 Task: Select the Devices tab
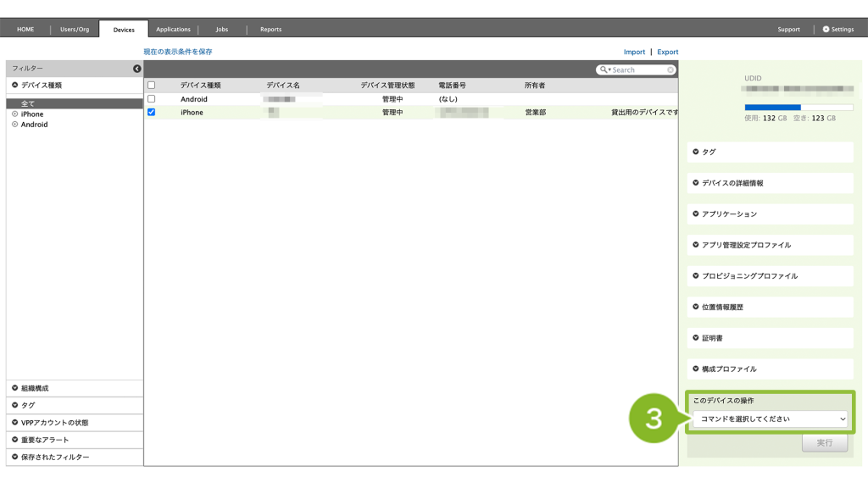point(124,30)
